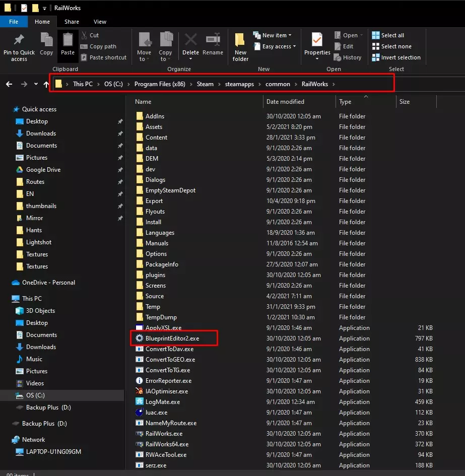Click the Edit ribbon icon

coord(338,46)
